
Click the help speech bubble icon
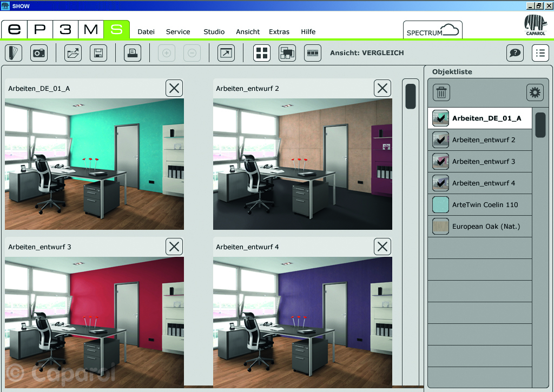click(515, 53)
